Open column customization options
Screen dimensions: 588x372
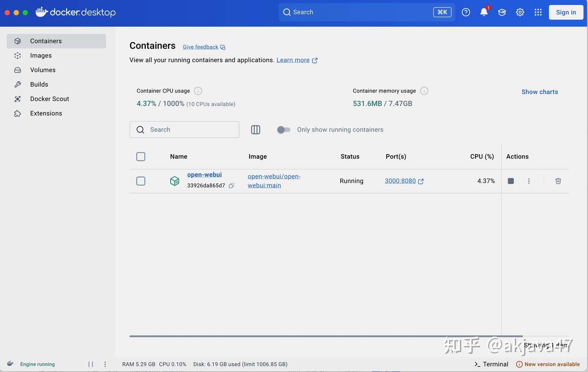(256, 130)
